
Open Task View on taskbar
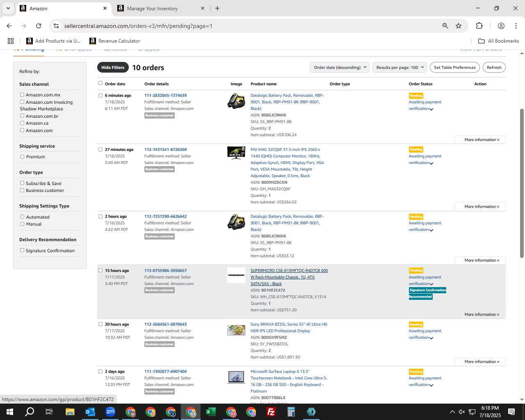(x=49, y=412)
